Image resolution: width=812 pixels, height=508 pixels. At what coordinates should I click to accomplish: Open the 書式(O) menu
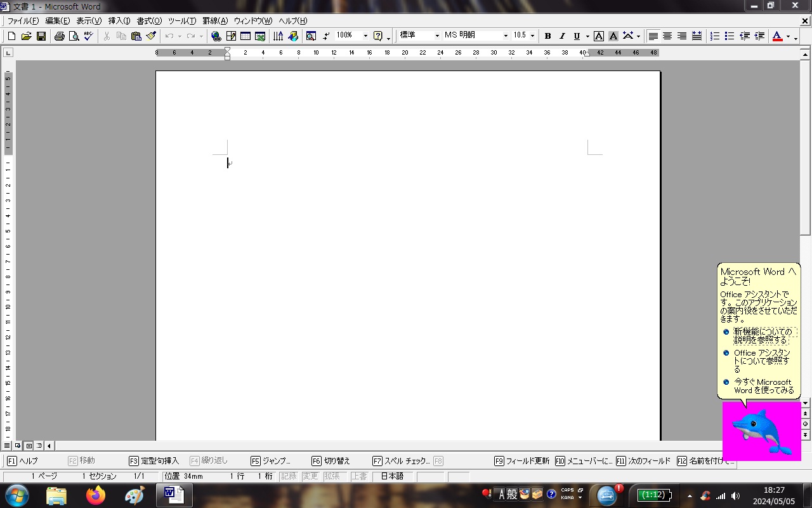149,21
